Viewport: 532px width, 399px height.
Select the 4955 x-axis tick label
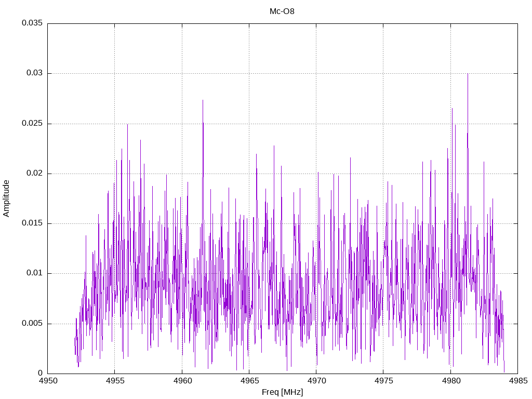115,381
